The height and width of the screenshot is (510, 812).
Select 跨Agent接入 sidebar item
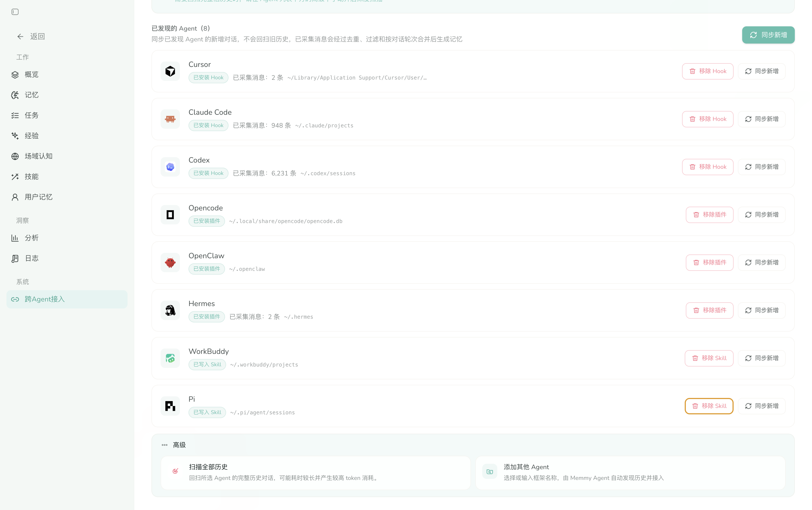tap(67, 299)
